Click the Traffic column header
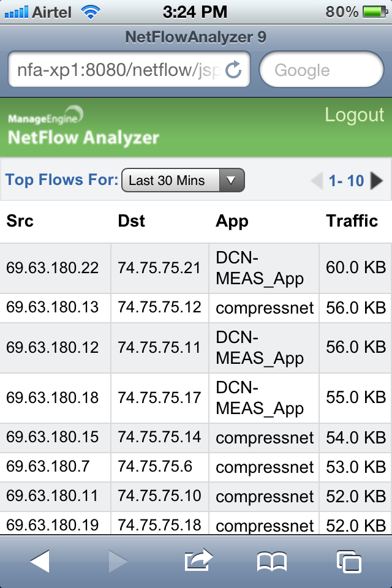392x588 pixels. [352, 221]
